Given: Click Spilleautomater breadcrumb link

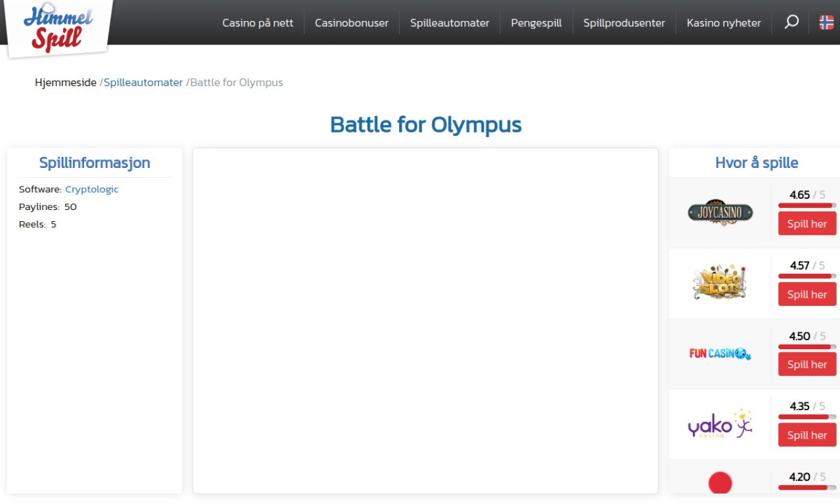Looking at the screenshot, I should tap(143, 83).
